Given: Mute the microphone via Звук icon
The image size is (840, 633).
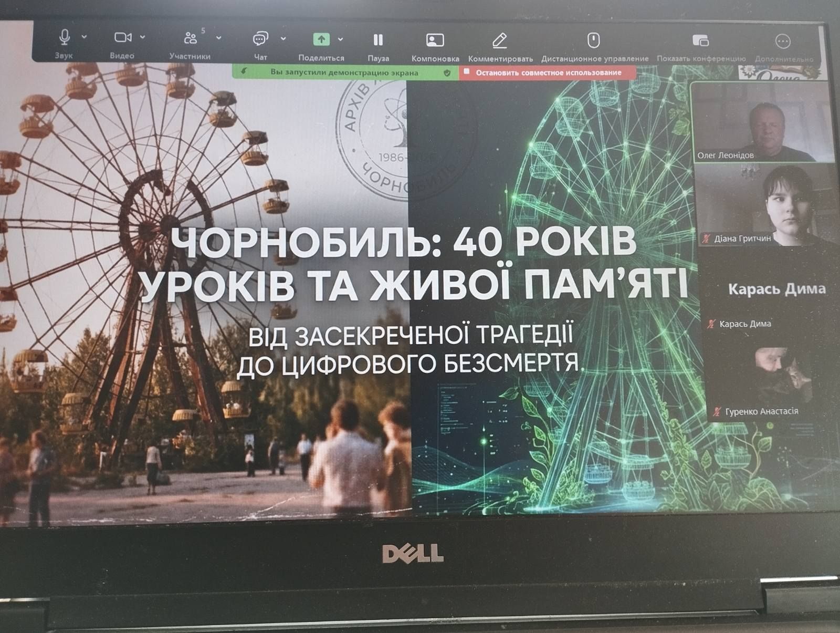Looking at the screenshot, I should click(x=64, y=37).
